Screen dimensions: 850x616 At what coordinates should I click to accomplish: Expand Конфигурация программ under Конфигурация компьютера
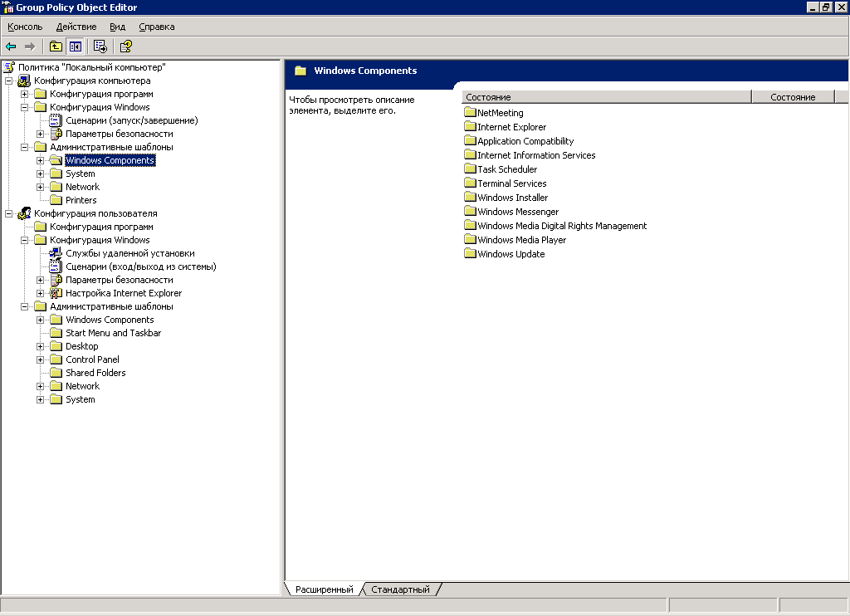(x=24, y=95)
